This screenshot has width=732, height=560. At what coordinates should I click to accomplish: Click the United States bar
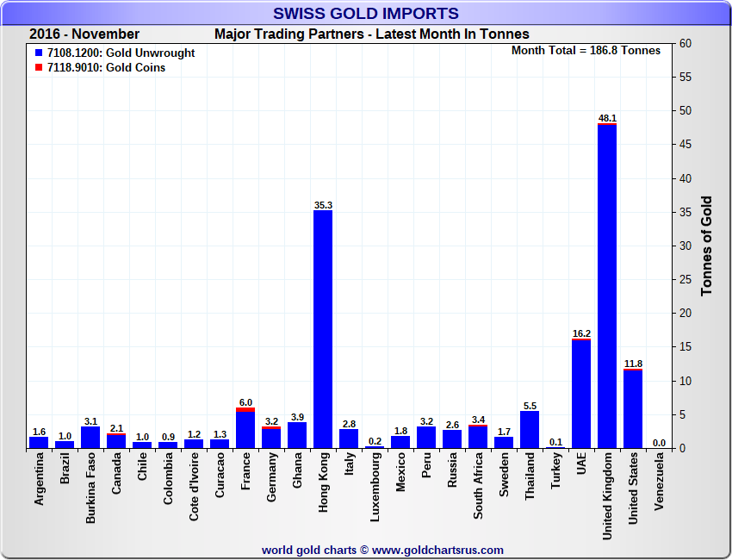click(x=632, y=408)
